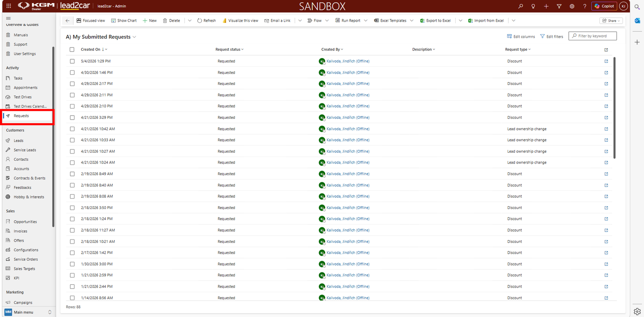644x317 pixels.
Task: Open the Outlook icon in right rail
Action: [x=637, y=21]
